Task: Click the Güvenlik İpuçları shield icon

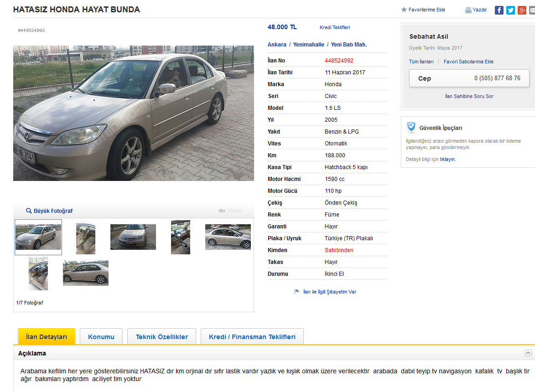Action: click(411, 128)
